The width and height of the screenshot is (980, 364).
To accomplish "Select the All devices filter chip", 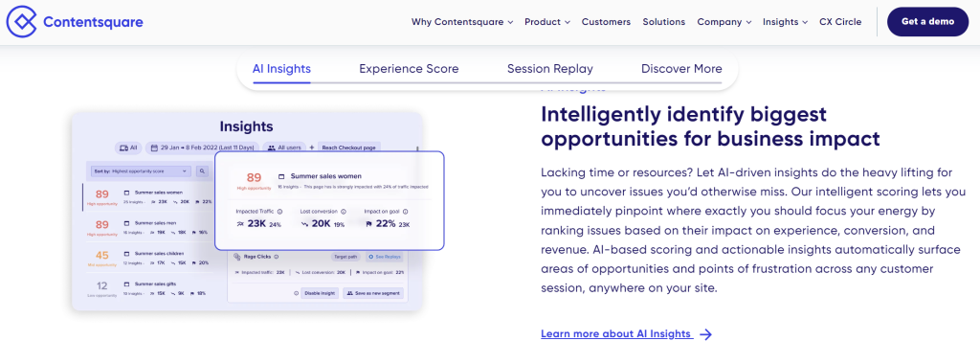I will [128, 148].
